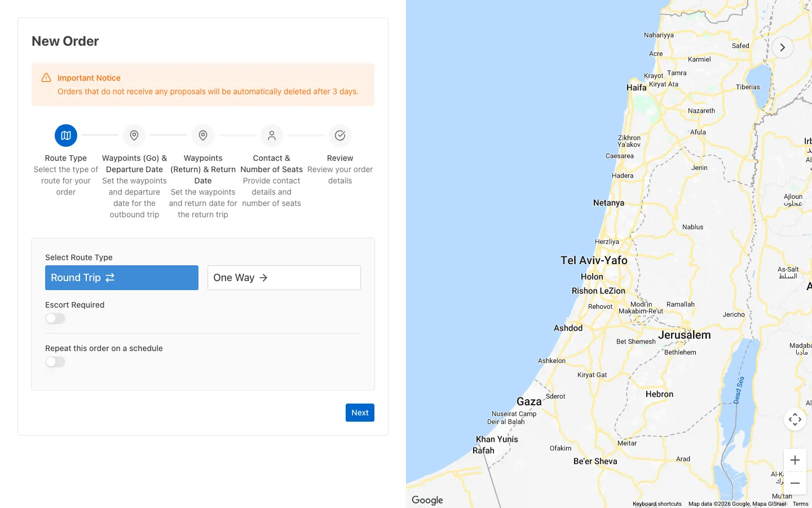Click the Tiberias label on the map
The width and height of the screenshot is (812, 508).
pyautogui.click(x=748, y=87)
